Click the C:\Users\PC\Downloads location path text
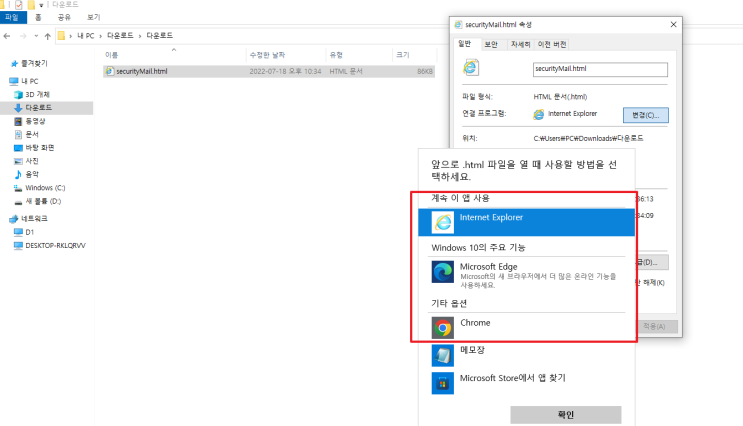Viewport: 743px width, 426px height. [588, 138]
